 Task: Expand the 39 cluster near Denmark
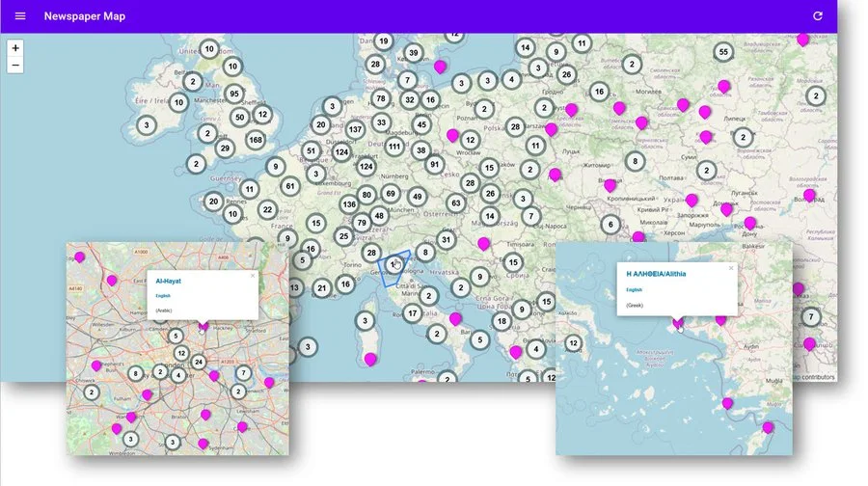(x=413, y=53)
